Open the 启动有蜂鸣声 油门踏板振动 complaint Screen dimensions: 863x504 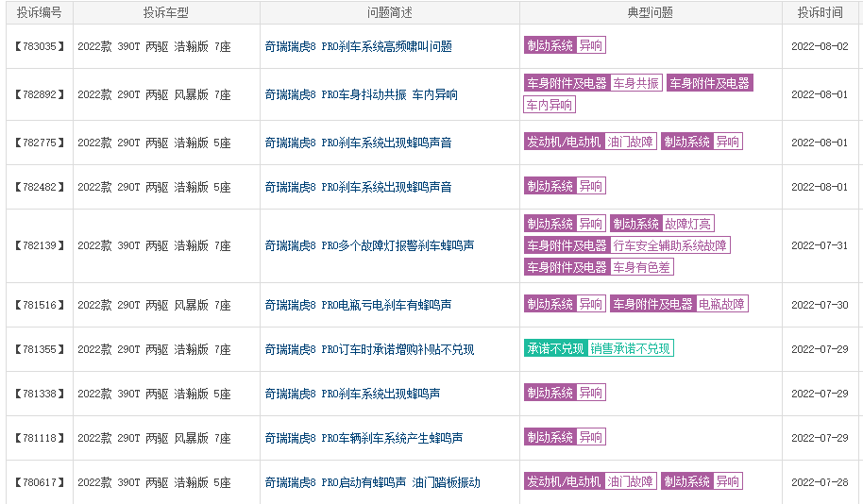[x=372, y=482]
